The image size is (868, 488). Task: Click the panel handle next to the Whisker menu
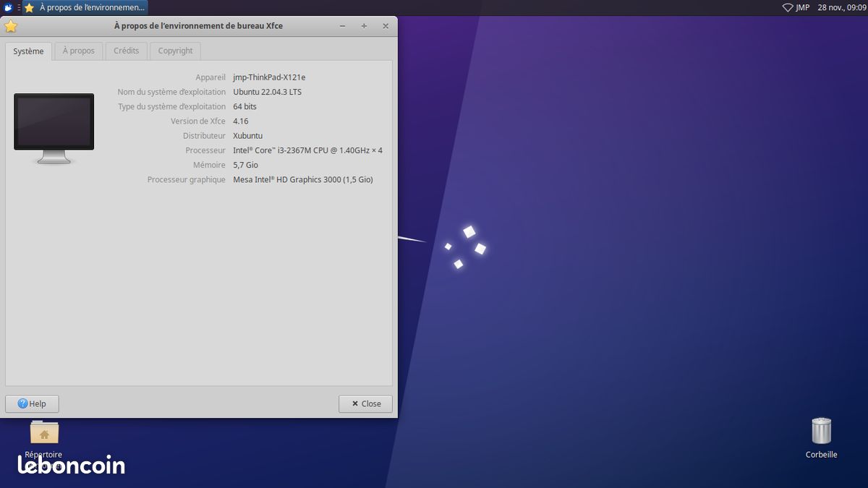pos(19,7)
